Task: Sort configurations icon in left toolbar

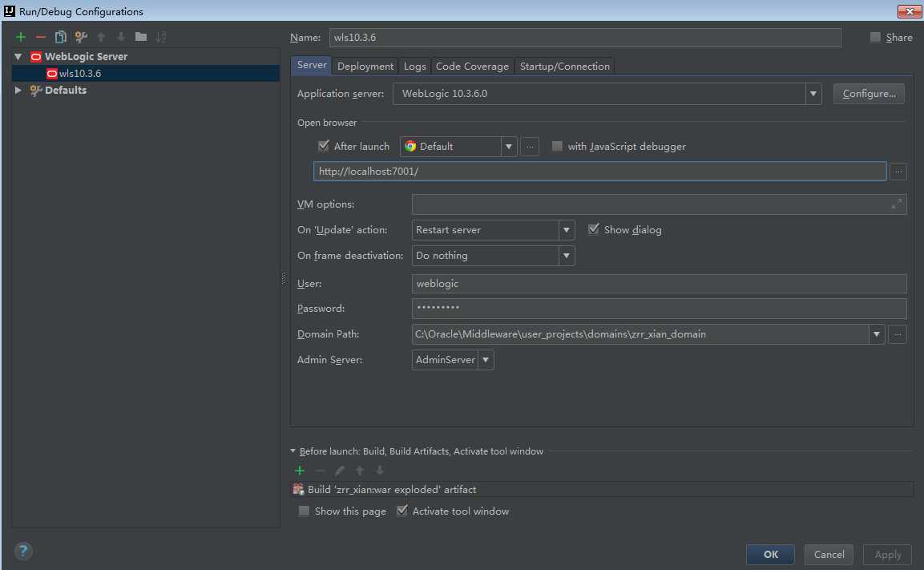Action: pyautogui.click(x=161, y=37)
